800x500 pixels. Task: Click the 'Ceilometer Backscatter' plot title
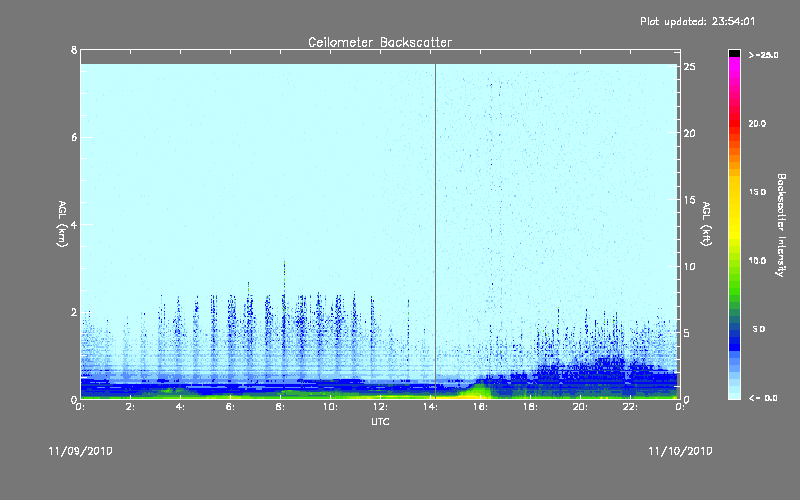point(380,42)
